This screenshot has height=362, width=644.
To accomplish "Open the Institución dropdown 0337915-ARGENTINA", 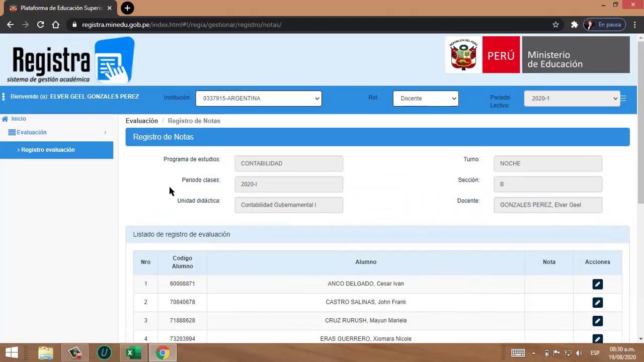I will point(259,99).
